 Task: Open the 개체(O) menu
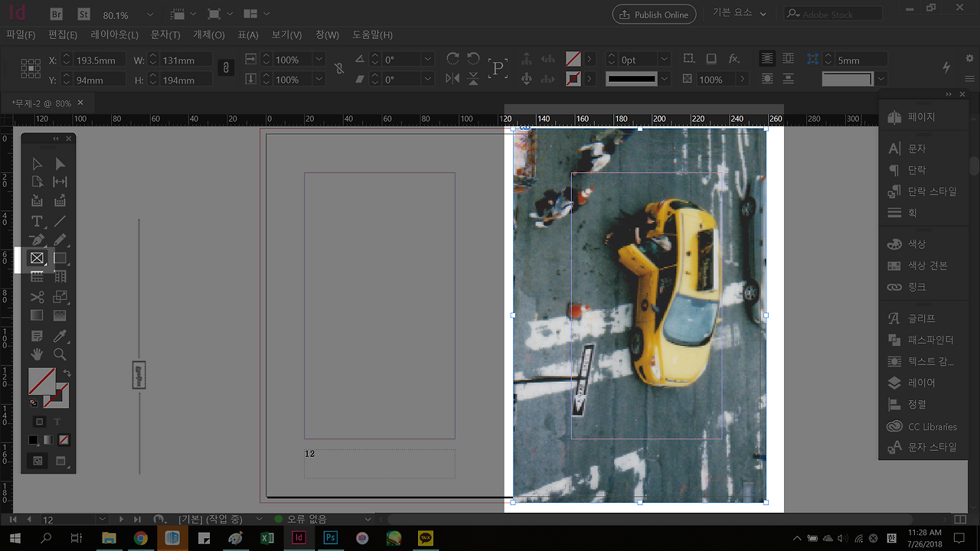[208, 35]
